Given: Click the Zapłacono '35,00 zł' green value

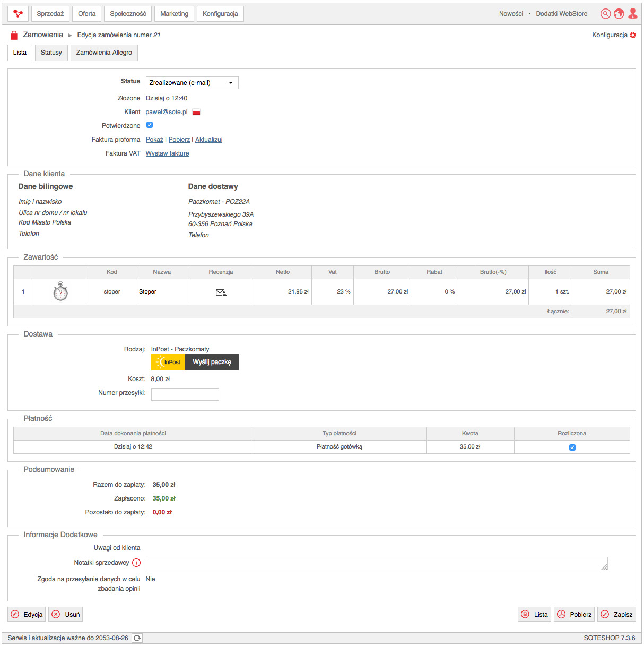Looking at the screenshot, I should point(164,498).
